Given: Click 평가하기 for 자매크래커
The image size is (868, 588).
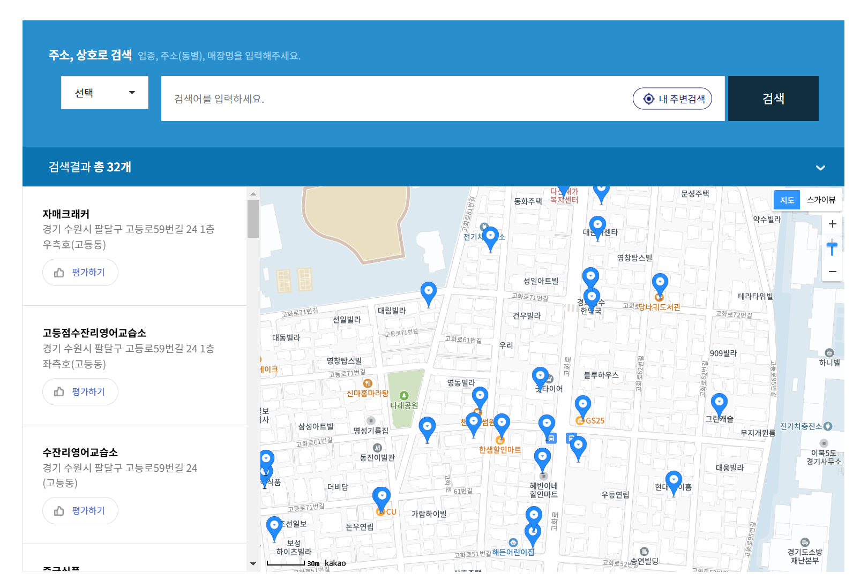Looking at the screenshot, I should coord(80,273).
